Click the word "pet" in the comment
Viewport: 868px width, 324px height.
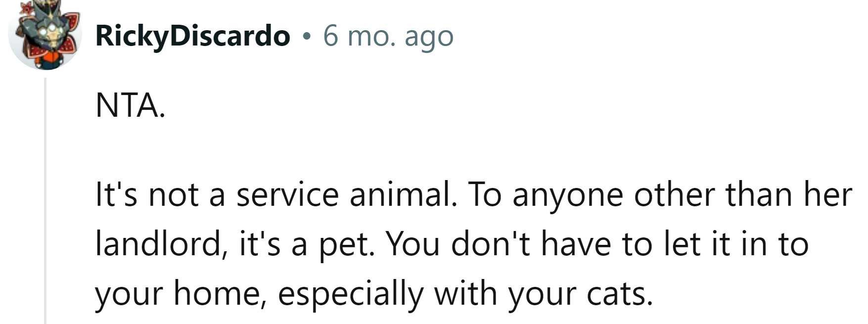[x=346, y=245]
